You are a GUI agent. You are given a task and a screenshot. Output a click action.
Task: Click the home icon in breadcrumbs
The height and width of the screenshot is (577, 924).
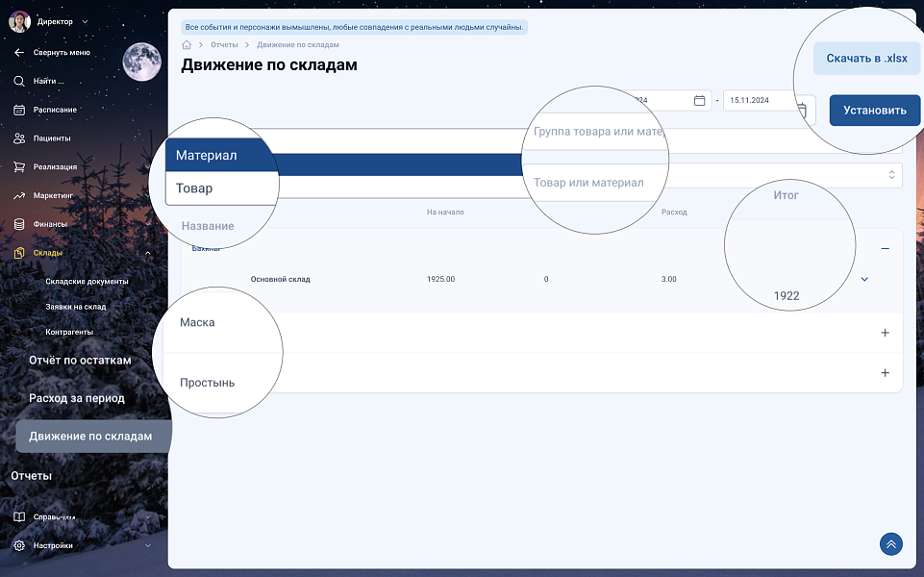point(187,45)
